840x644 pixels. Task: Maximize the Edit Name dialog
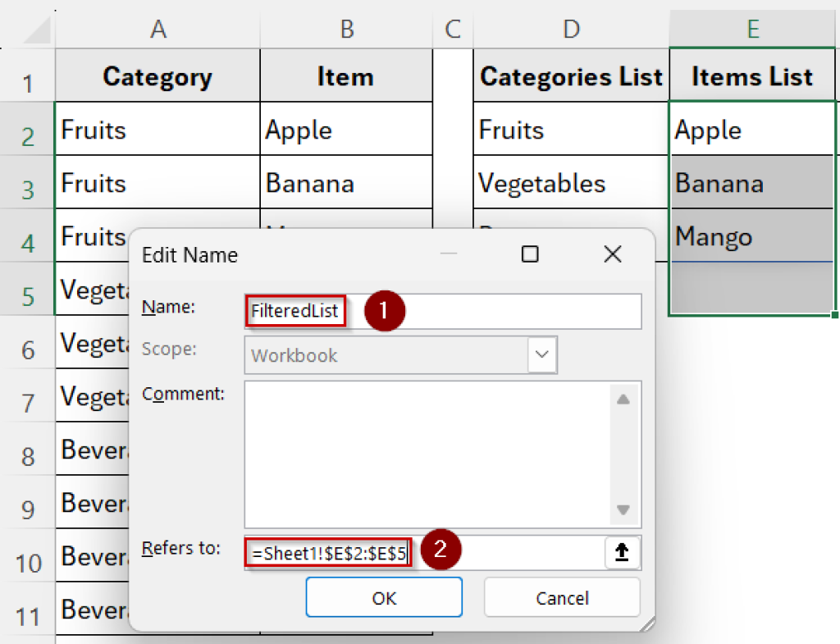point(529,254)
